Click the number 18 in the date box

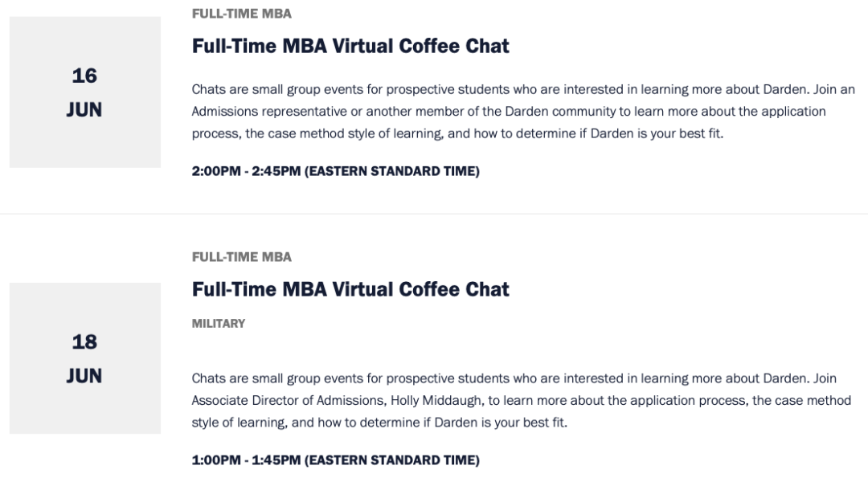coord(84,342)
